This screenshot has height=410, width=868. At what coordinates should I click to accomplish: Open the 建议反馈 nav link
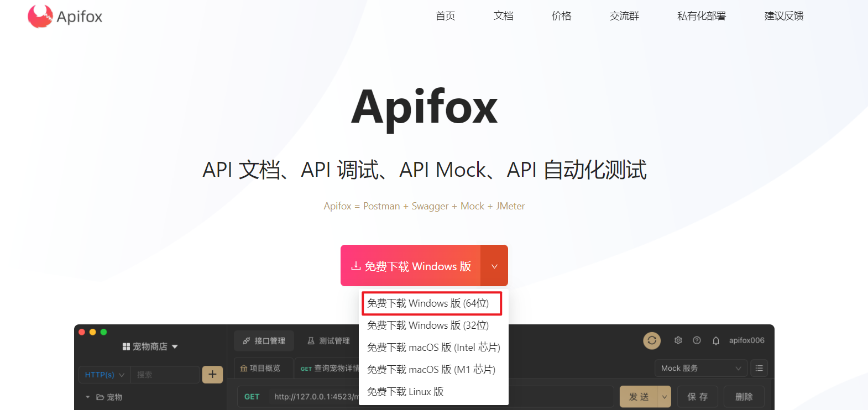point(784,16)
